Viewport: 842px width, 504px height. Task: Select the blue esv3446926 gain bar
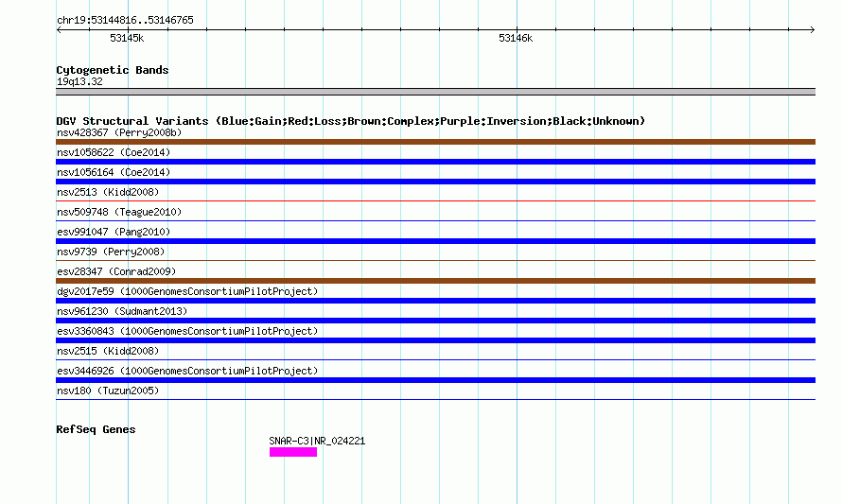point(435,380)
